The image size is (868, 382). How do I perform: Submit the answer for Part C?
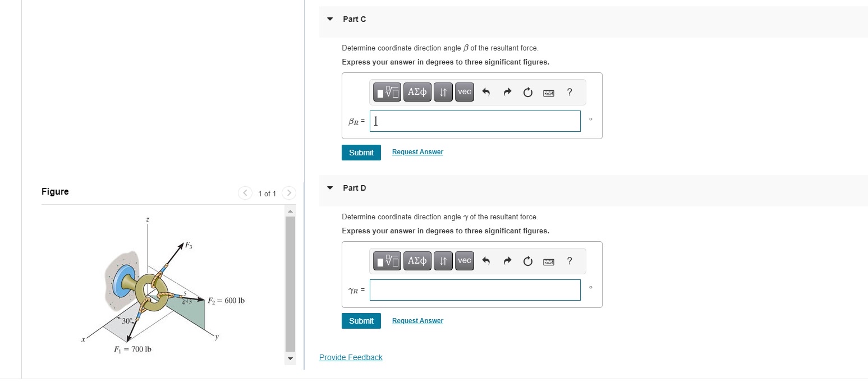[361, 152]
